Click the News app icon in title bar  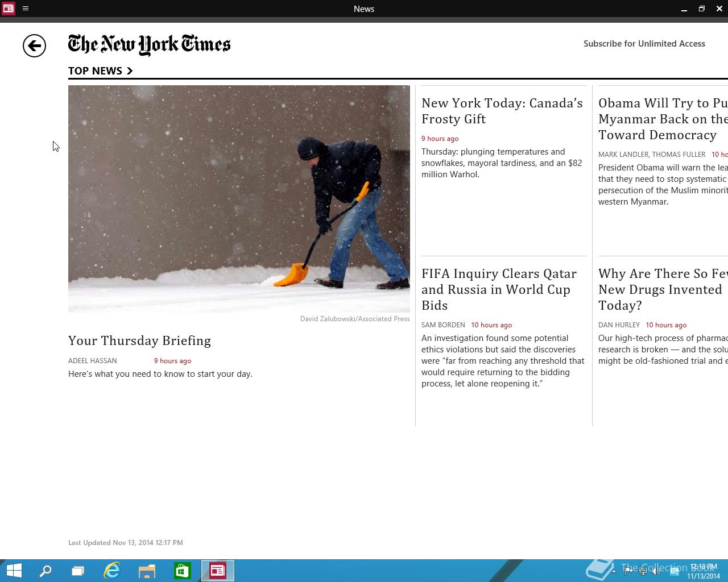(8, 9)
